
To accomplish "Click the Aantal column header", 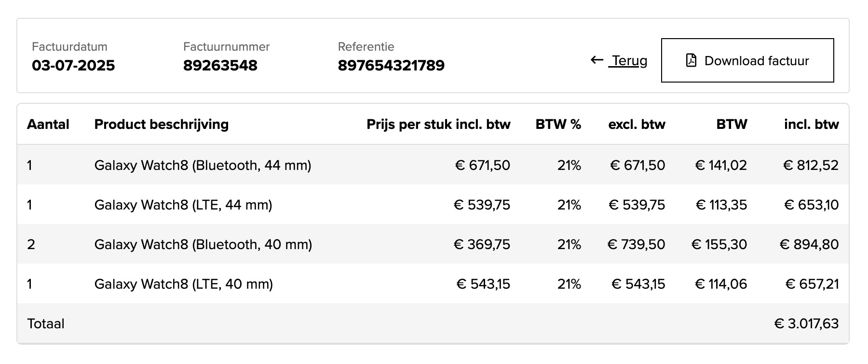I will [x=48, y=124].
